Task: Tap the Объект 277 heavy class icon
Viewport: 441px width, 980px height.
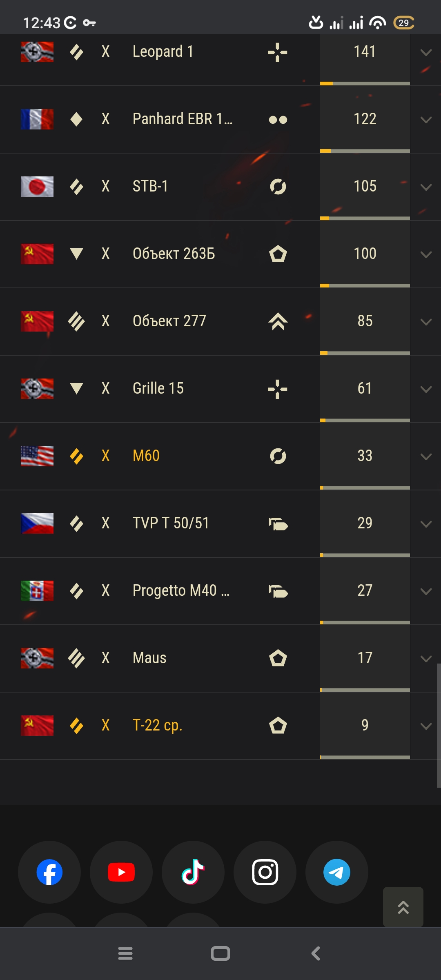Action: 278,321
